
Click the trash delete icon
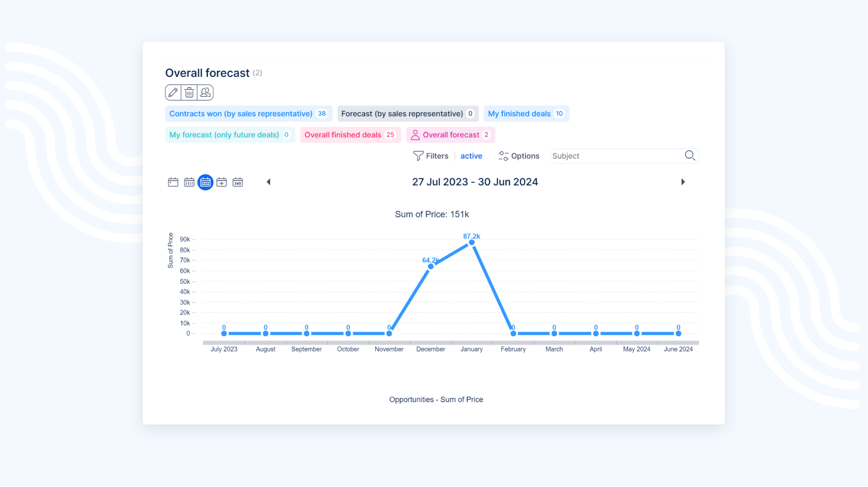pyautogui.click(x=189, y=92)
